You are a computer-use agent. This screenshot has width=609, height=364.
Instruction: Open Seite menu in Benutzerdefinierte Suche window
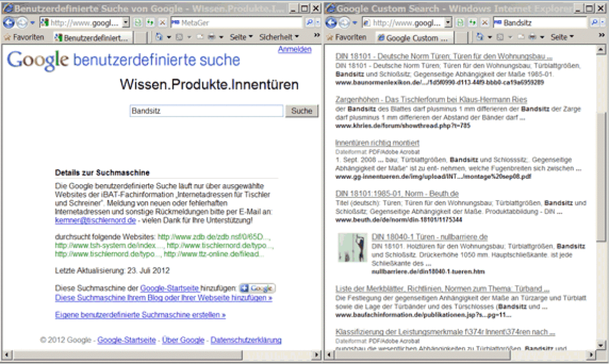pyautogui.click(x=241, y=37)
